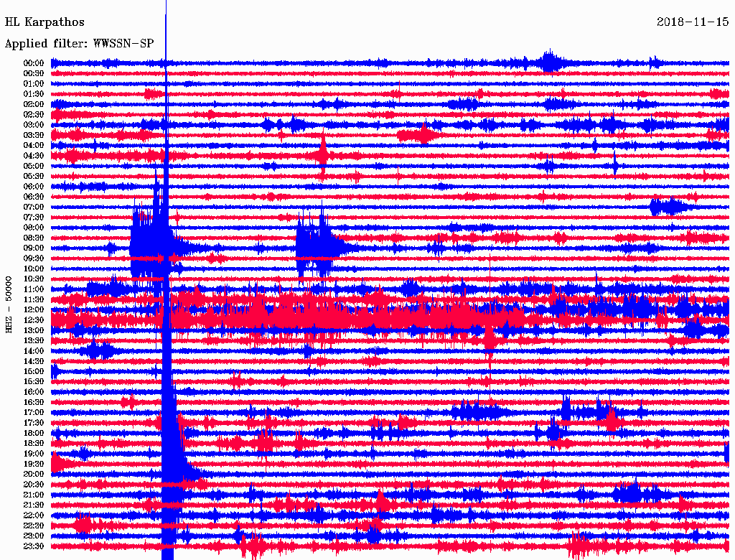Select the 15:30 time label

34,382
